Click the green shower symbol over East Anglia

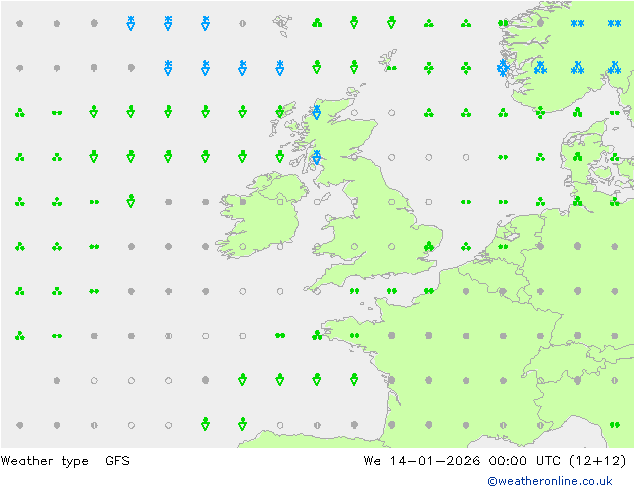[x=429, y=246]
